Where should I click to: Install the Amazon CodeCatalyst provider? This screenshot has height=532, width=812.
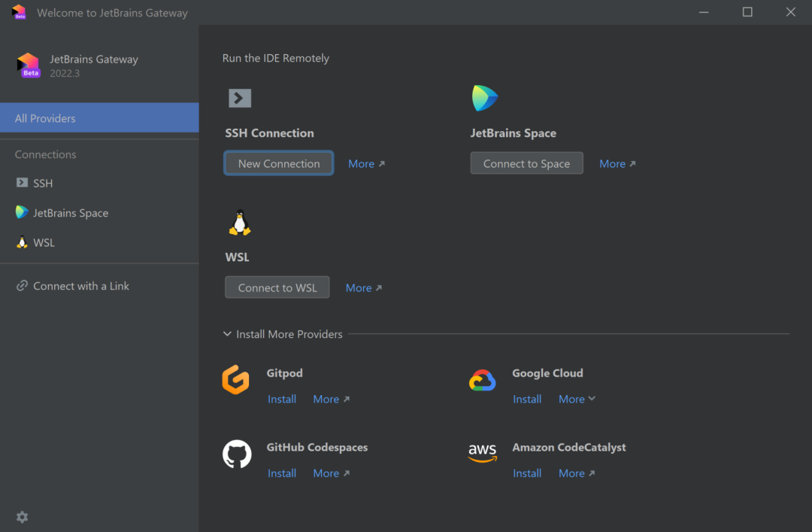(527, 473)
